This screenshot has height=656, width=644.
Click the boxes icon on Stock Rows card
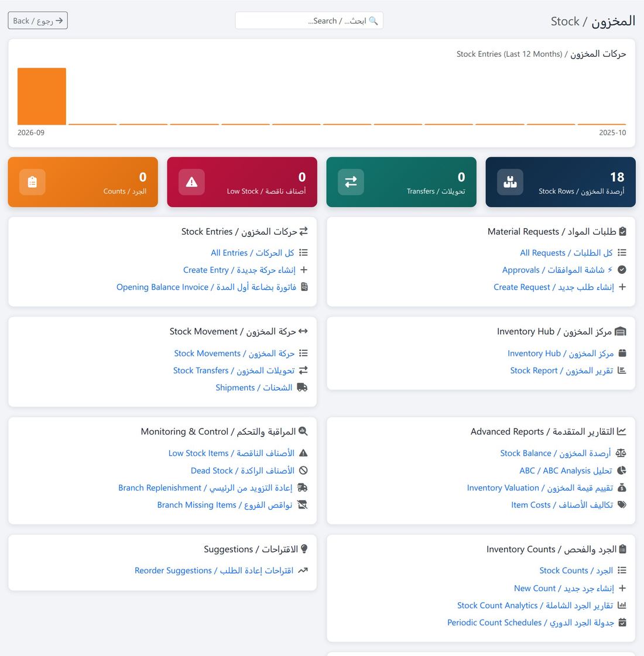tap(510, 182)
